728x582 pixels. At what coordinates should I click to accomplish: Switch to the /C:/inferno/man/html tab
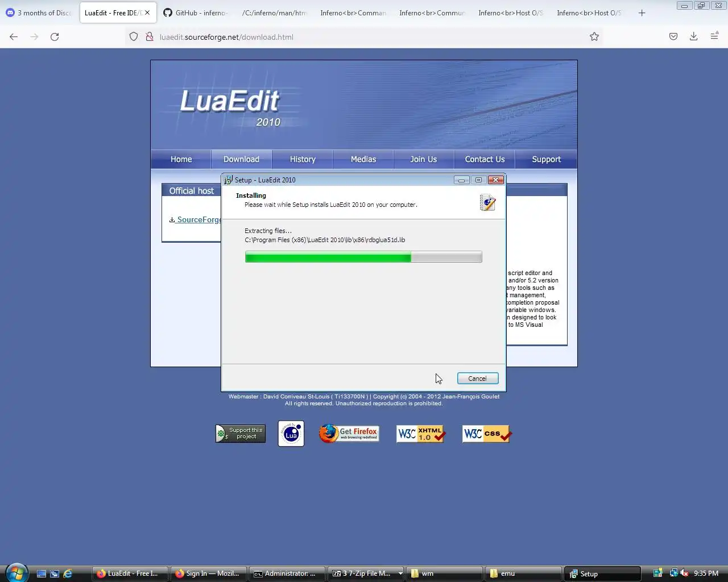[x=274, y=13]
